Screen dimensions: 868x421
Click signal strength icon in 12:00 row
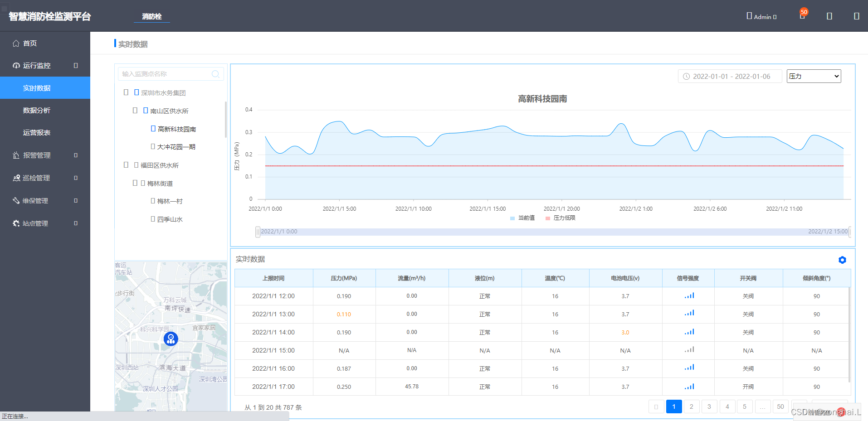pyautogui.click(x=689, y=295)
